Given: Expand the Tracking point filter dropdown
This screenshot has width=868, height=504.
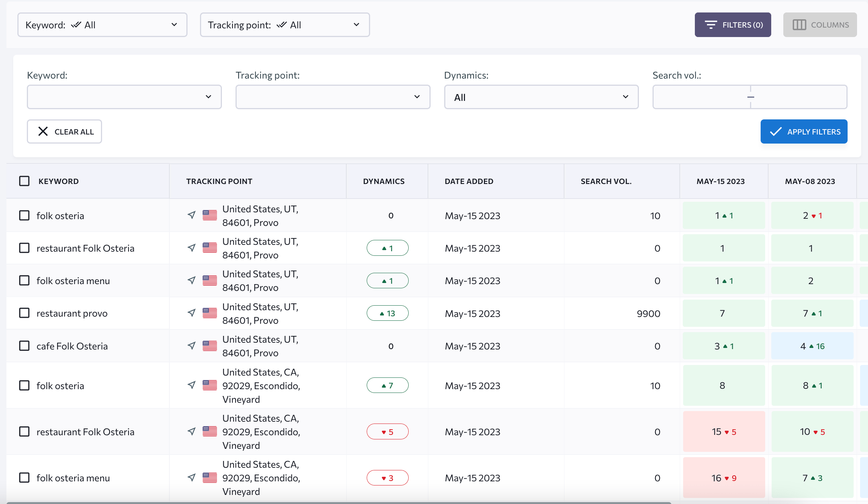Looking at the screenshot, I should coord(333,97).
